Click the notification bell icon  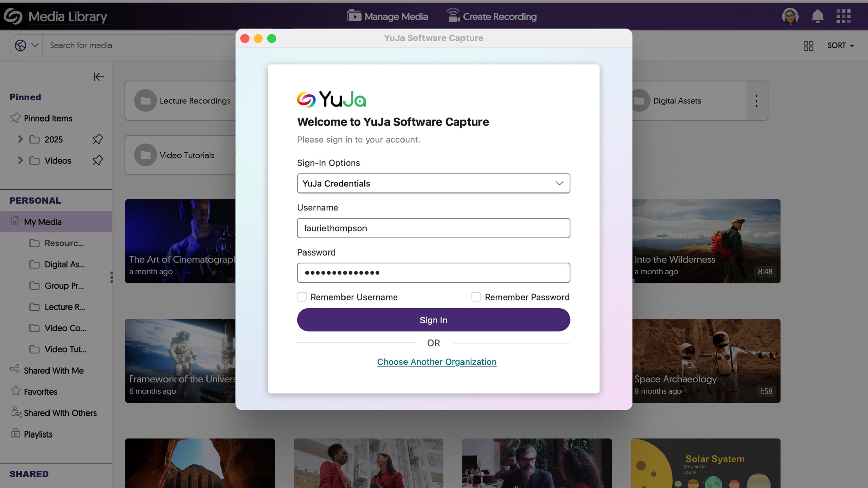817,16
